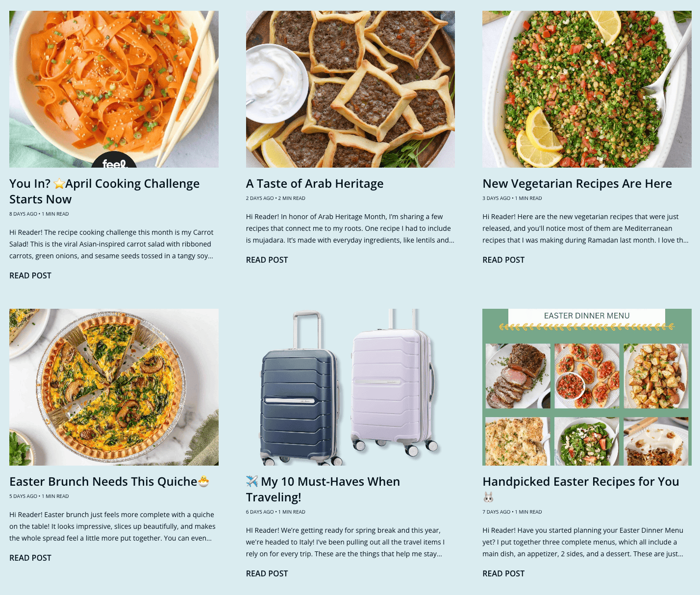This screenshot has width=700, height=595.
Task: Click the mushroom spinach quiche photo
Action: click(114, 387)
